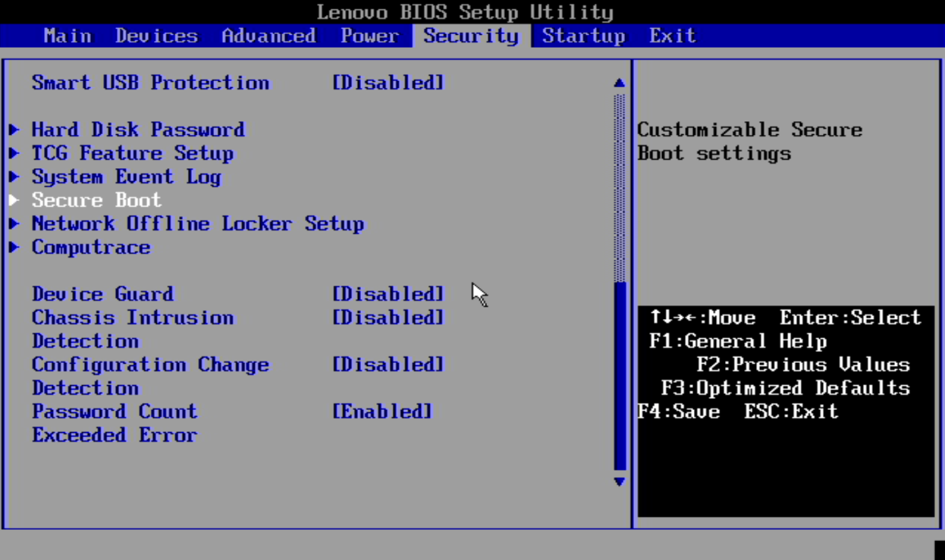Click arrow beside Computrace
The width and height of the screenshot is (945, 560).
pyautogui.click(x=14, y=247)
